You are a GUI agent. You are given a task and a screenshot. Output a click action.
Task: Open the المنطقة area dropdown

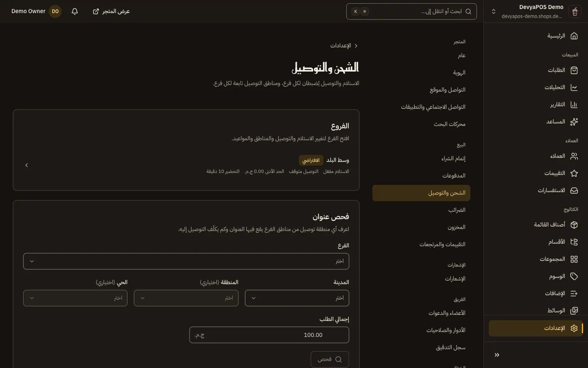[x=186, y=298]
